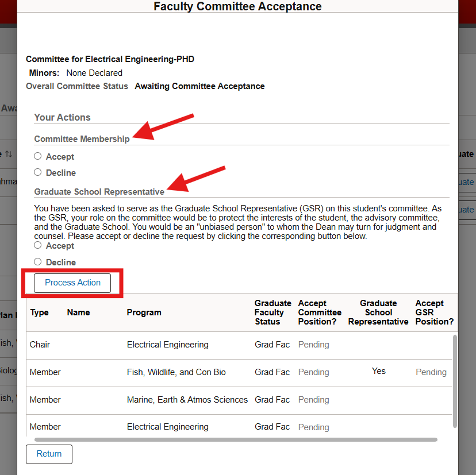The width and height of the screenshot is (476, 475).
Task: Select the Chair row for Electrical Engineering
Action: click(x=40, y=344)
